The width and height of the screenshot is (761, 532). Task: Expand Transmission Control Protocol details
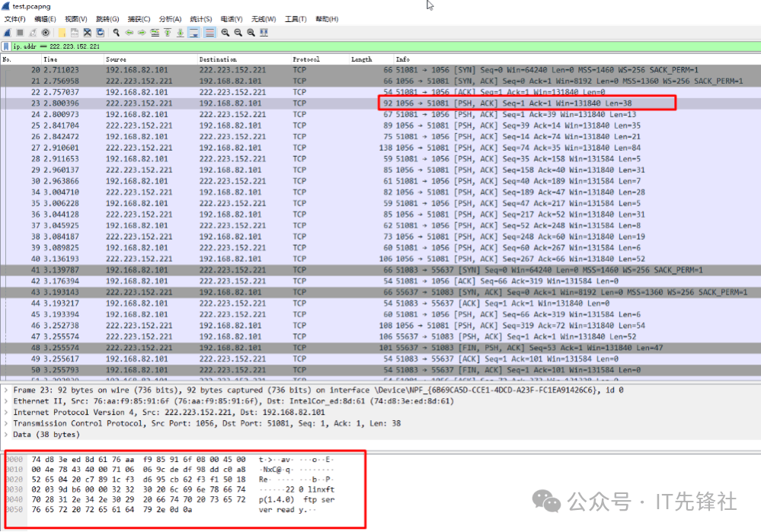click(7, 423)
